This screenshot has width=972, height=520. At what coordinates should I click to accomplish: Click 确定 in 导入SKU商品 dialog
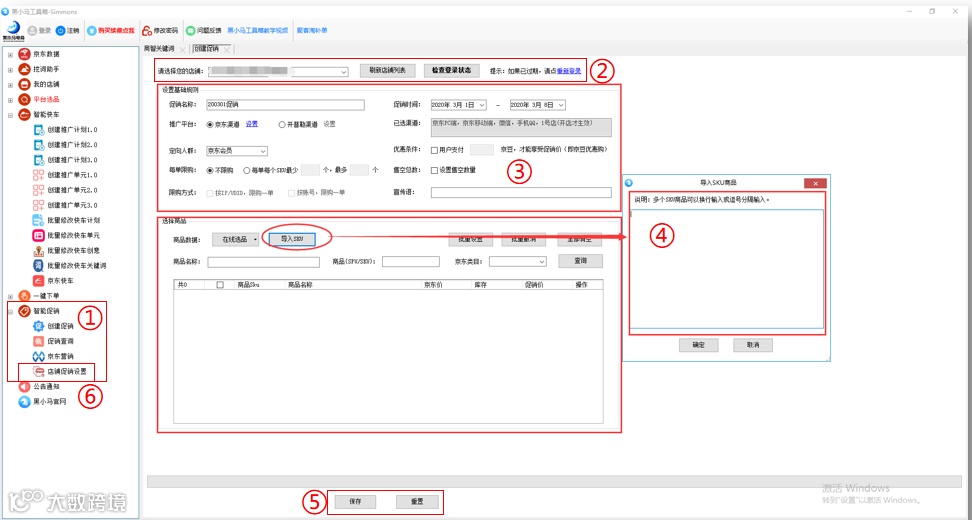pyautogui.click(x=699, y=345)
